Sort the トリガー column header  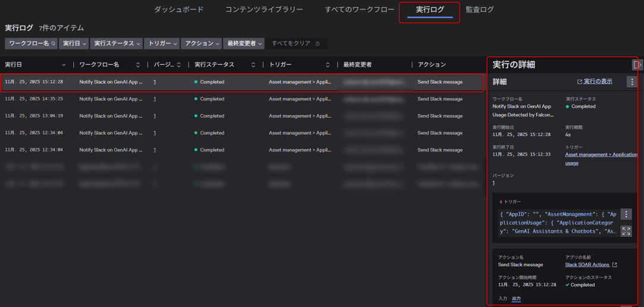(328, 65)
